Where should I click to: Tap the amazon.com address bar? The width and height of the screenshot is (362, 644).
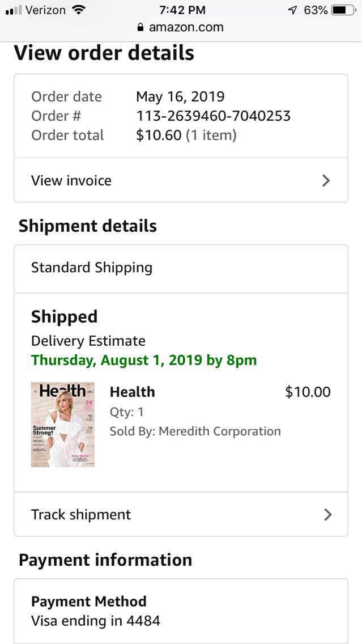click(186, 27)
